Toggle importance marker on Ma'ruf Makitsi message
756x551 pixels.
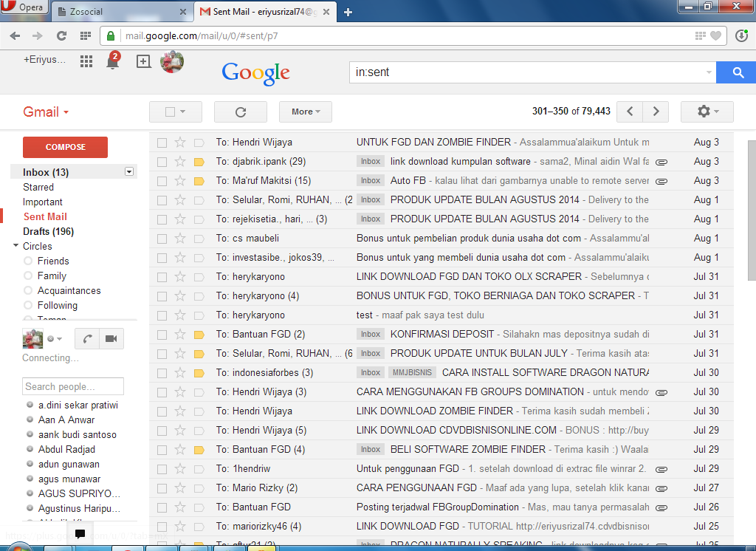[199, 181]
